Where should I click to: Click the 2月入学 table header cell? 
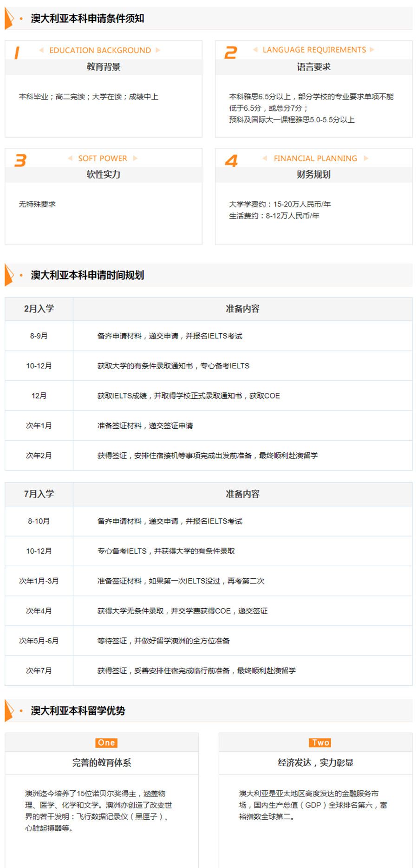[x=39, y=309]
